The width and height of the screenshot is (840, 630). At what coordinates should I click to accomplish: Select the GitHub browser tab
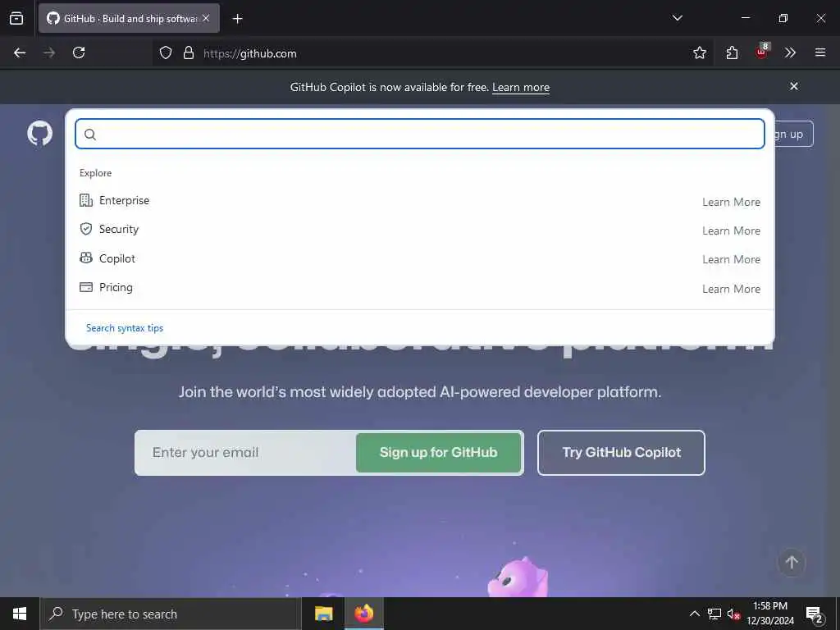(129, 19)
